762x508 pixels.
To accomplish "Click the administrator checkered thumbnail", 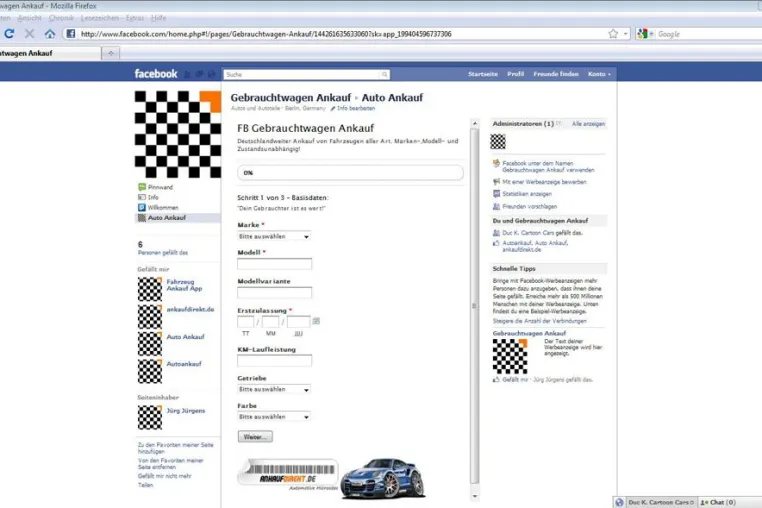I will (x=498, y=141).
